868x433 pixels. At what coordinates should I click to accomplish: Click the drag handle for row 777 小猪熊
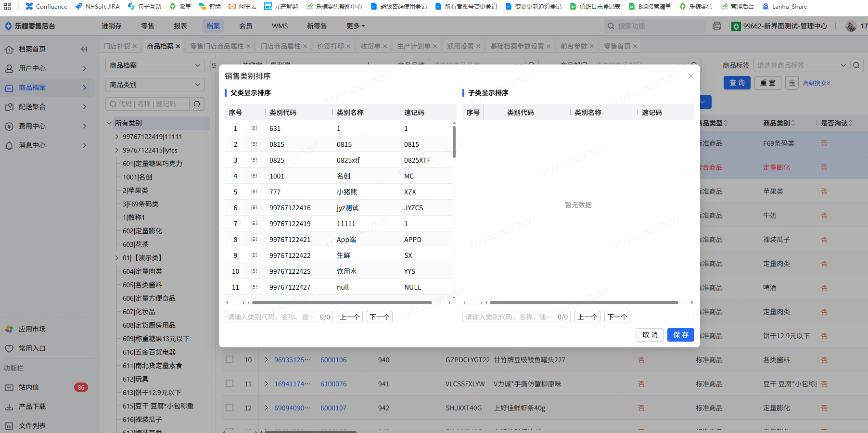tap(254, 192)
